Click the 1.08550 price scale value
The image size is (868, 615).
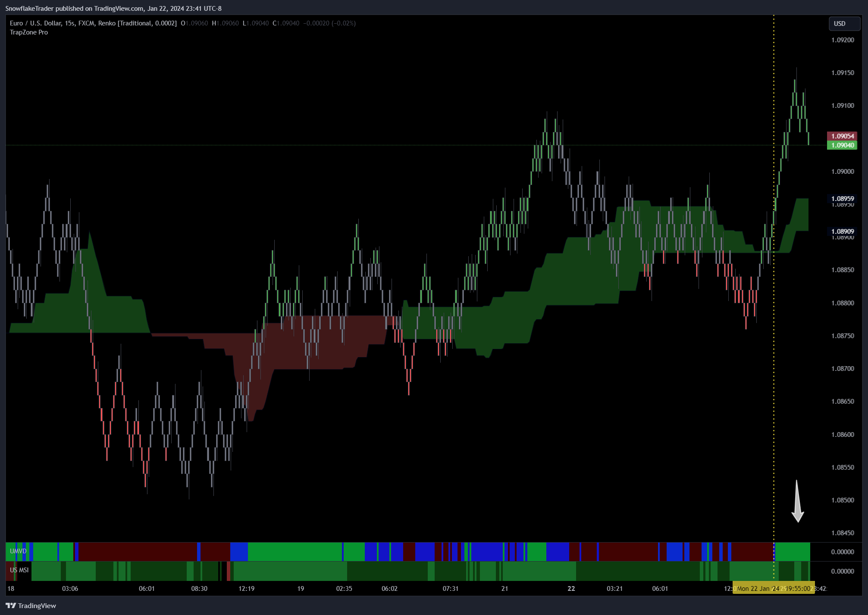(843, 468)
